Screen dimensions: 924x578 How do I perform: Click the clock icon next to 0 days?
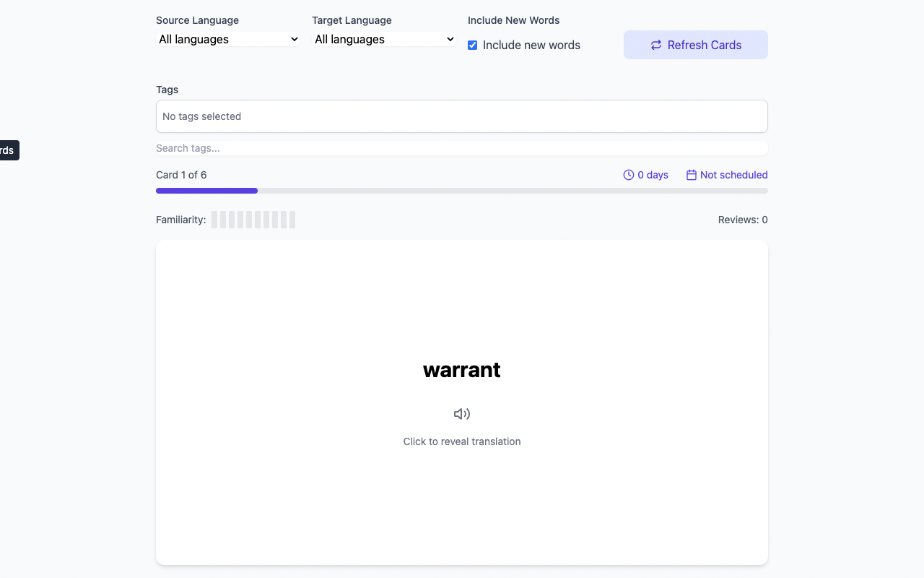coord(627,174)
